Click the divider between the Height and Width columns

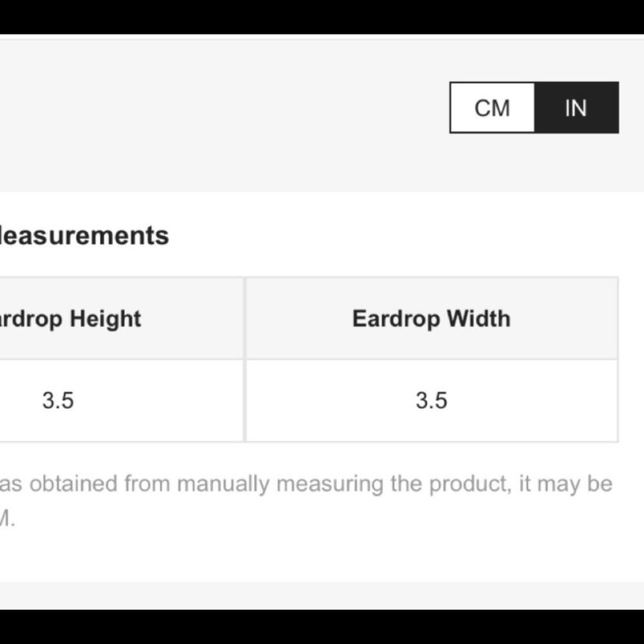click(245, 359)
